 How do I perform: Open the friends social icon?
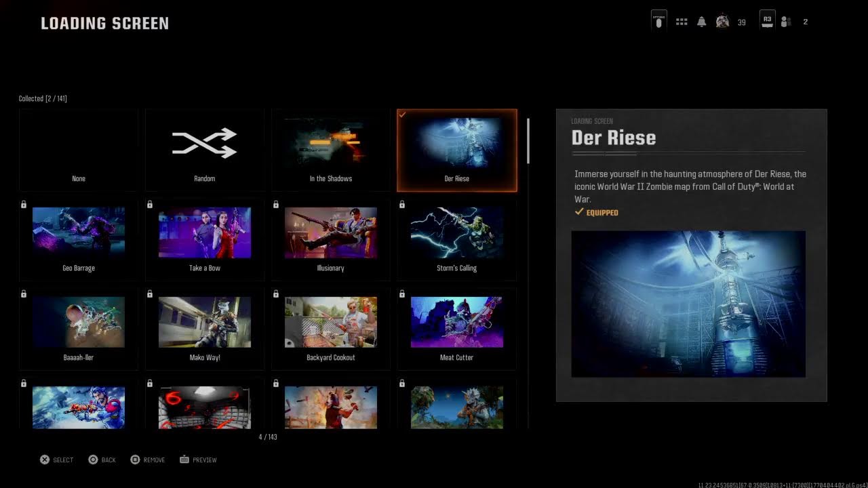click(x=786, y=22)
